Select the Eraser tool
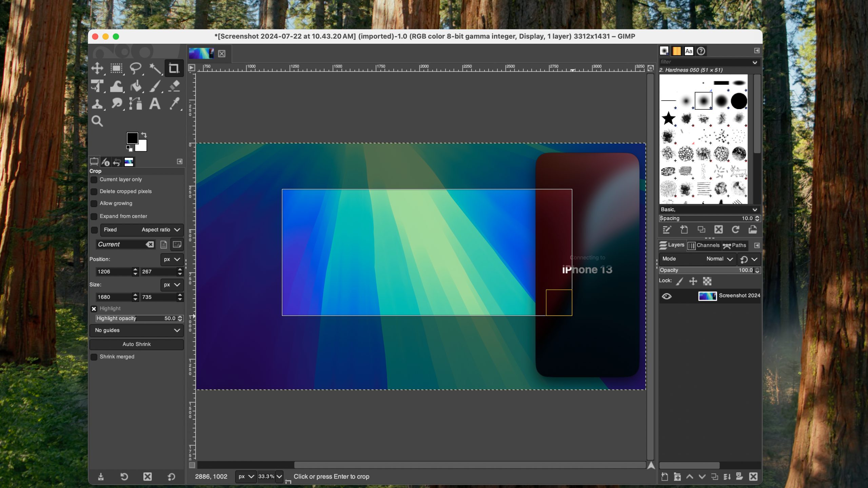The width and height of the screenshot is (868, 488). (x=174, y=86)
